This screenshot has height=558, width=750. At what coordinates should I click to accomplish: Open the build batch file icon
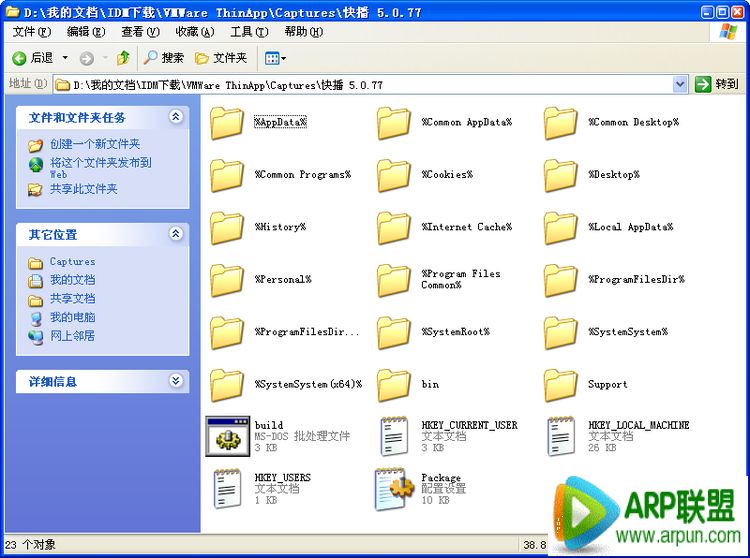click(x=227, y=436)
